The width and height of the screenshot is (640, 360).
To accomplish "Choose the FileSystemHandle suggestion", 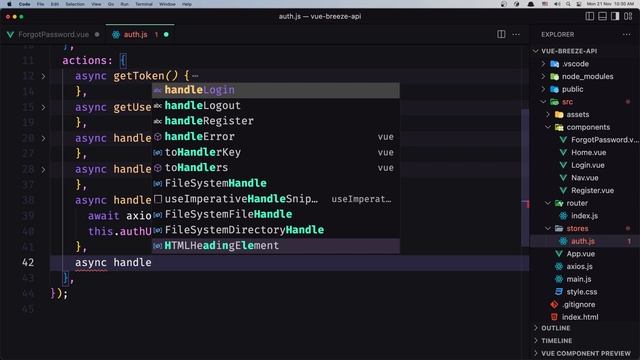I will 276,183.
